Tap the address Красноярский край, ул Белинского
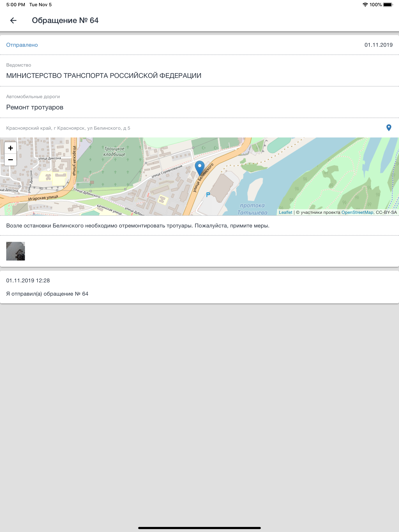399x532 pixels. point(68,128)
